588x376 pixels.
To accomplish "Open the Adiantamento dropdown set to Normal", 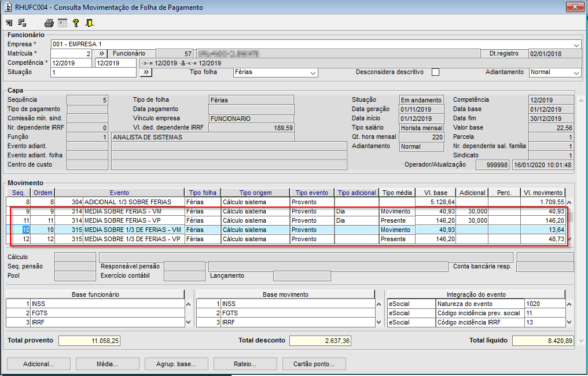I will pos(576,73).
